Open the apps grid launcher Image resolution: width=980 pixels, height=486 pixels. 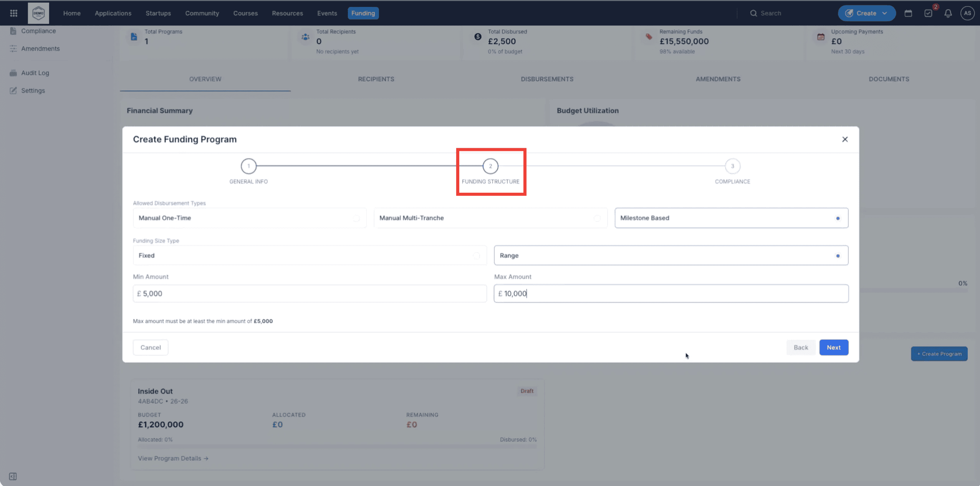pos(13,13)
